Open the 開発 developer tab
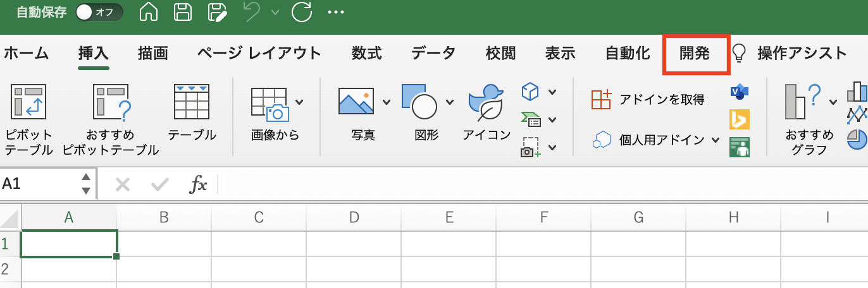This screenshot has height=288, width=868. 695,54
